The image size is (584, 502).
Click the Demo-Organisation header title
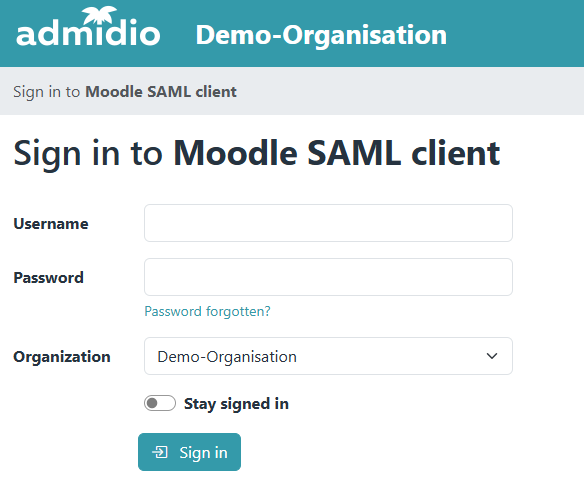pos(321,35)
